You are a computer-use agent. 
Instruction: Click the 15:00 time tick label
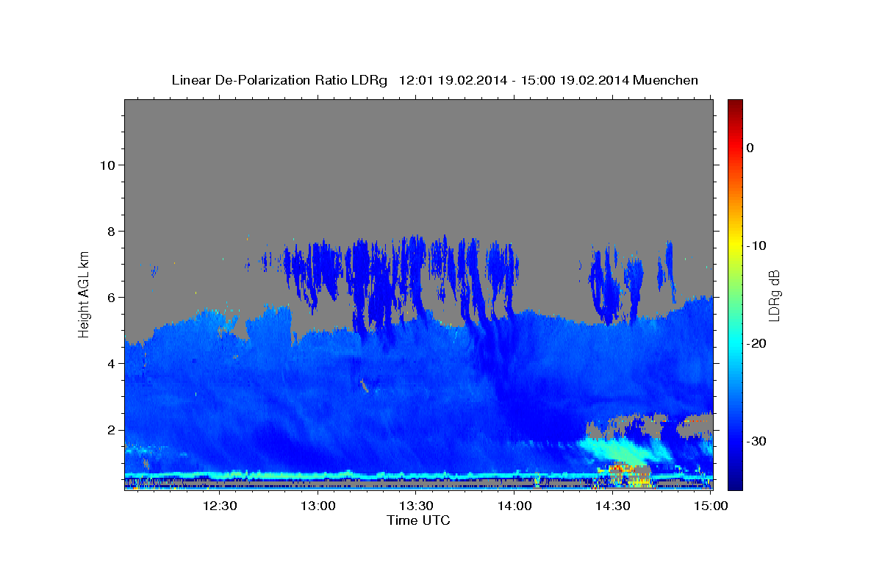click(x=711, y=506)
